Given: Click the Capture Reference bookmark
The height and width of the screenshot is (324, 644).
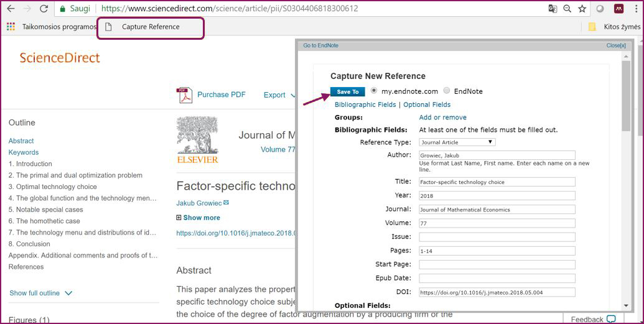Looking at the screenshot, I should pos(150,27).
